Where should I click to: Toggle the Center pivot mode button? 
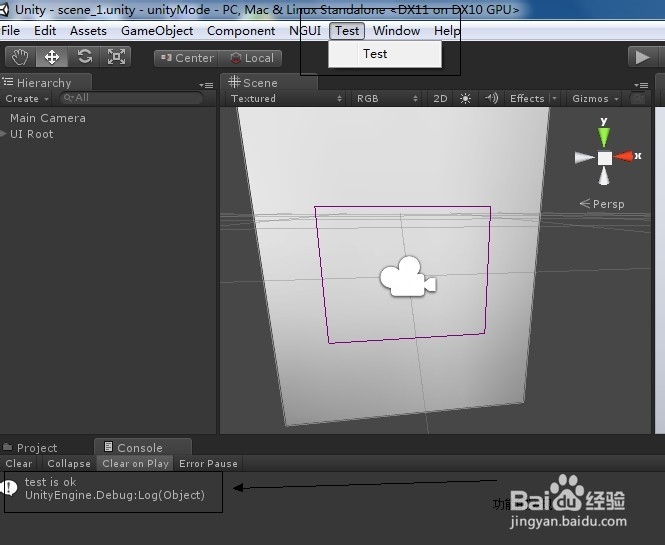point(187,58)
